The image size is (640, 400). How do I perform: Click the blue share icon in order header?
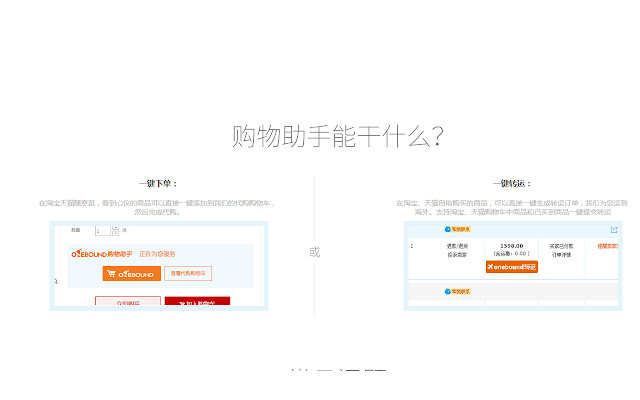point(614,230)
